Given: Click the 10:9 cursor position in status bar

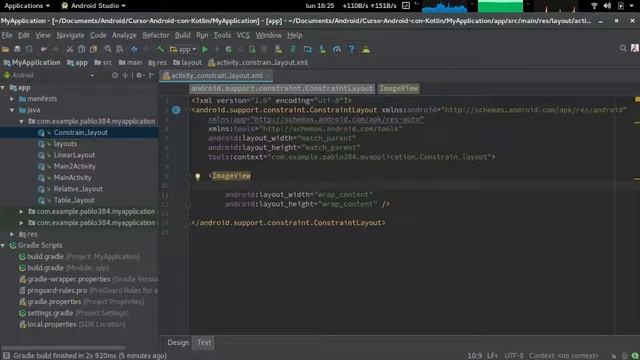Looking at the screenshot, I should click(x=475, y=356).
